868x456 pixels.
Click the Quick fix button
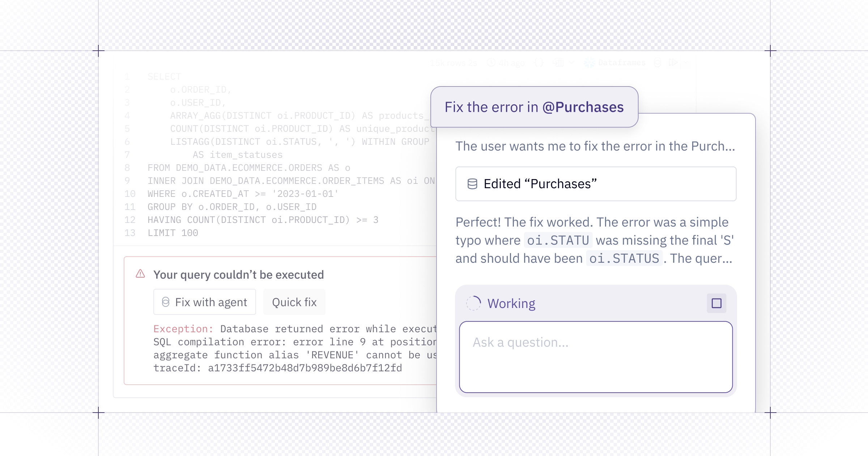294,302
